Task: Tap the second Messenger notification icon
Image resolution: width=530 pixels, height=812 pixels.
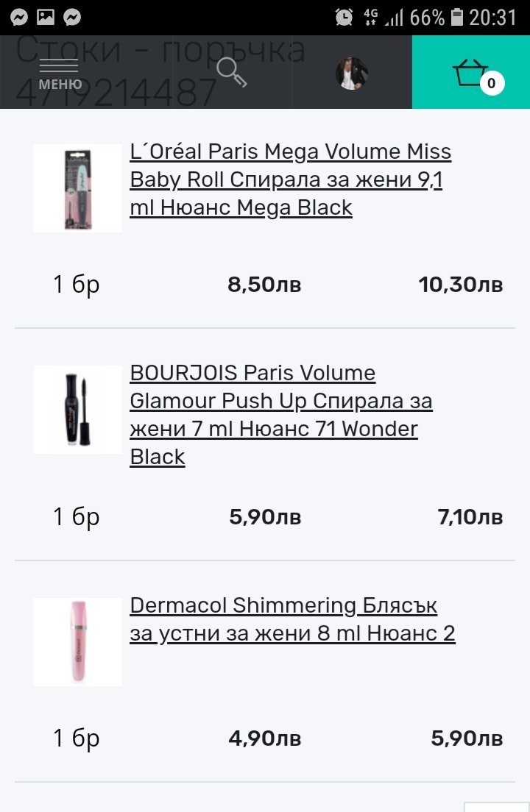Action: pos(72,17)
